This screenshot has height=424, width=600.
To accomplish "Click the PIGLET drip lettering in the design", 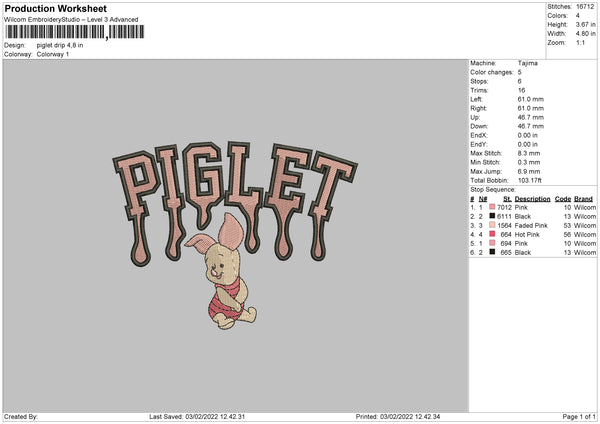I will pyautogui.click(x=235, y=203).
